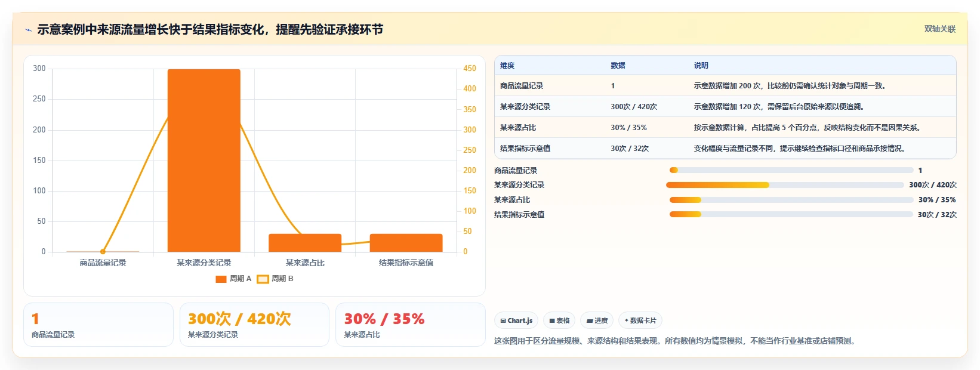Click the 结果指标示意值 x-axis label
Viewport: 980px width, 370px height.
pyautogui.click(x=406, y=263)
